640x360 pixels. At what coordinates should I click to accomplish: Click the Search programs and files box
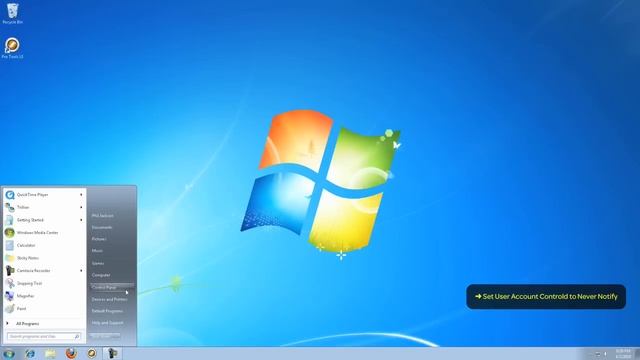44,336
